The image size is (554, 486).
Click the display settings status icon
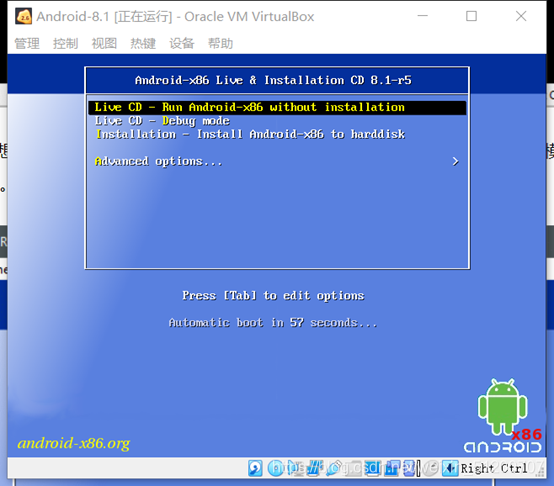372,468
